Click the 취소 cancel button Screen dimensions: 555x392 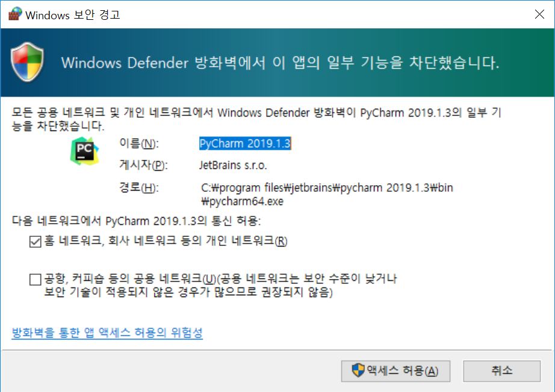(x=501, y=371)
